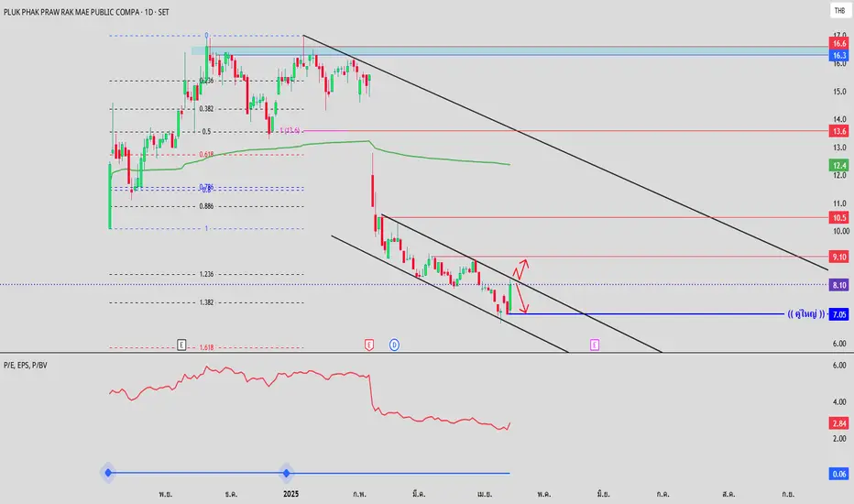
Task: Select the Fibonacci 0.886 level label
Action: [206, 206]
